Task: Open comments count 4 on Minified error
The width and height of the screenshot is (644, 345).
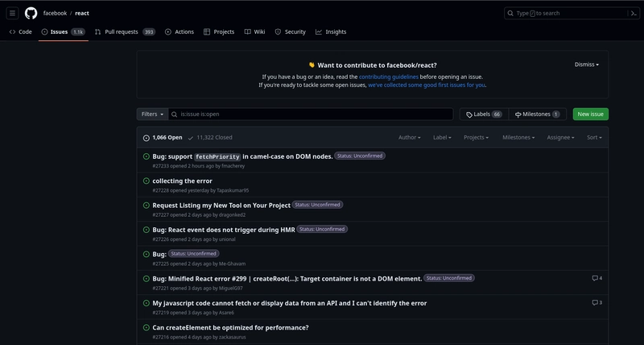Action: click(597, 278)
